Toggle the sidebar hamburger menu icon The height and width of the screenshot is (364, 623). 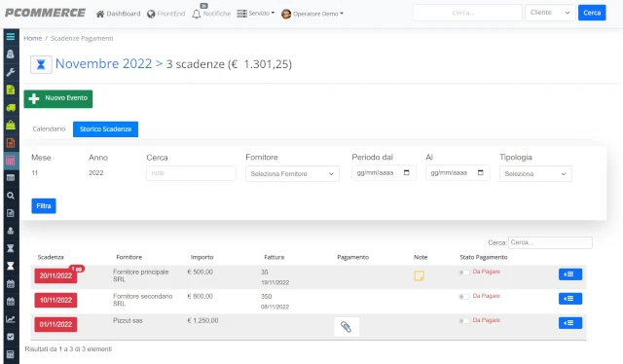[x=11, y=37]
